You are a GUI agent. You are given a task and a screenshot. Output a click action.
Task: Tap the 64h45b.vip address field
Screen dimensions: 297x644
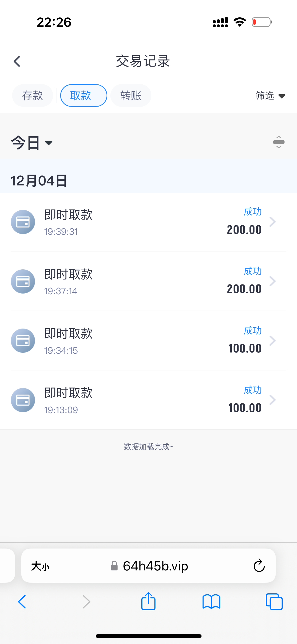(155, 566)
